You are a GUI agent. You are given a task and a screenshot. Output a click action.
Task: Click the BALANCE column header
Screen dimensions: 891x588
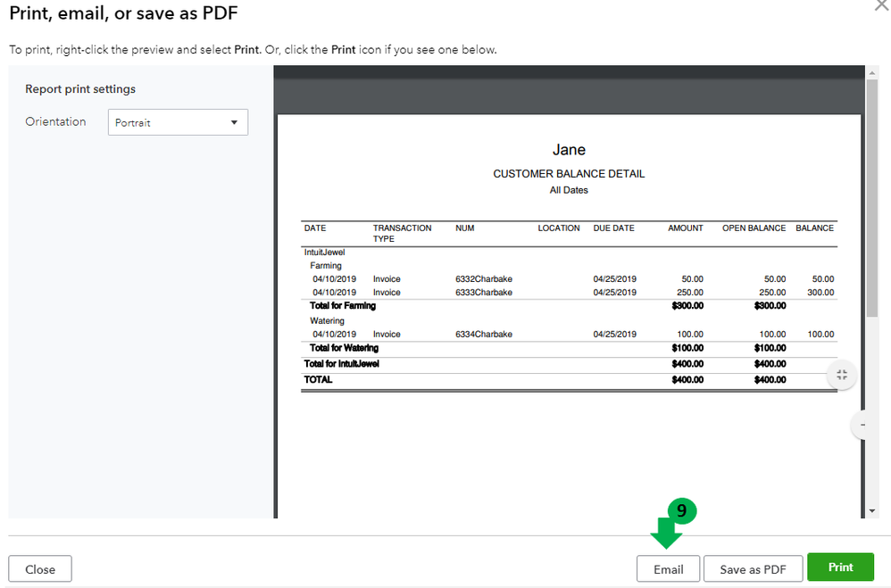coord(814,228)
